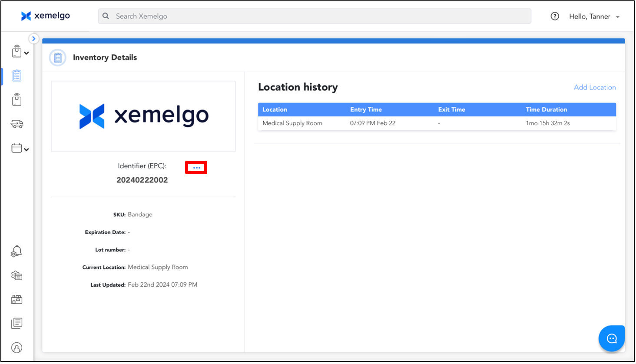
Task: Click the 1mo 15h 32m 2s duration
Action: [548, 123]
